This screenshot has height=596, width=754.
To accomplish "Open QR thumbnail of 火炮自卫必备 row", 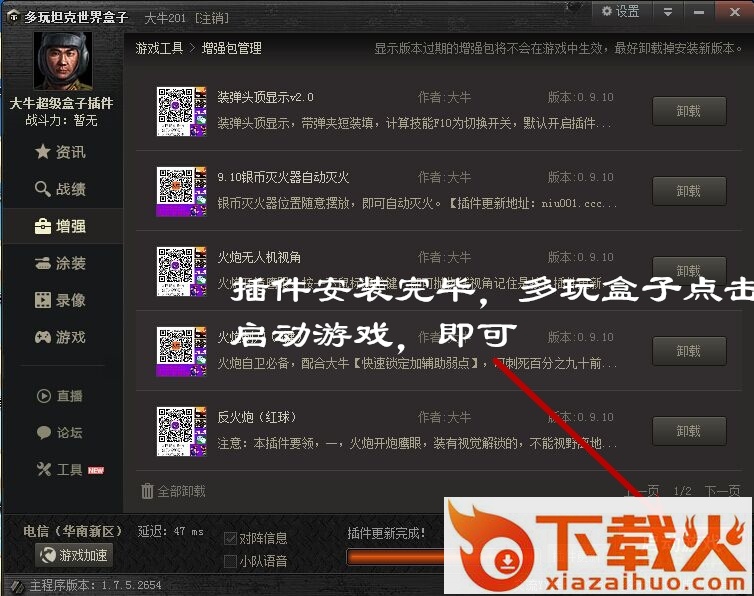I will pyautogui.click(x=181, y=351).
